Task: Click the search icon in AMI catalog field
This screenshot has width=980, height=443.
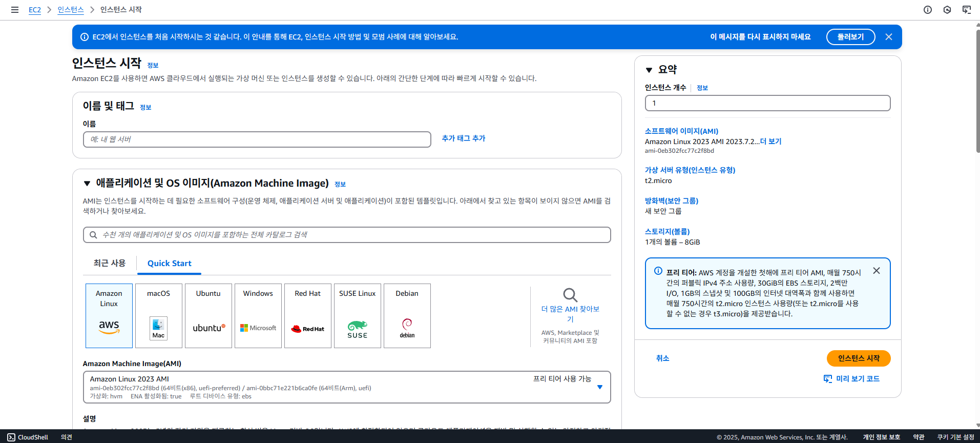Action: coord(93,235)
